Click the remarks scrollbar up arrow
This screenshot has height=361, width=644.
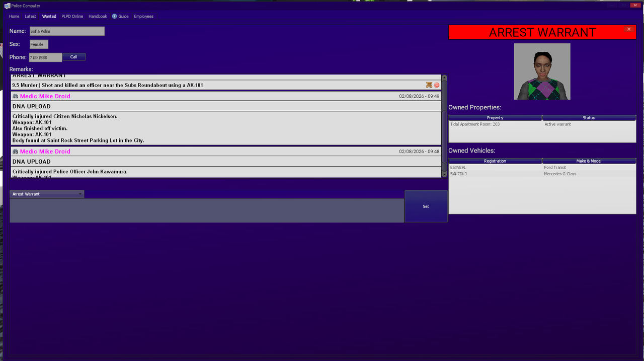point(444,77)
